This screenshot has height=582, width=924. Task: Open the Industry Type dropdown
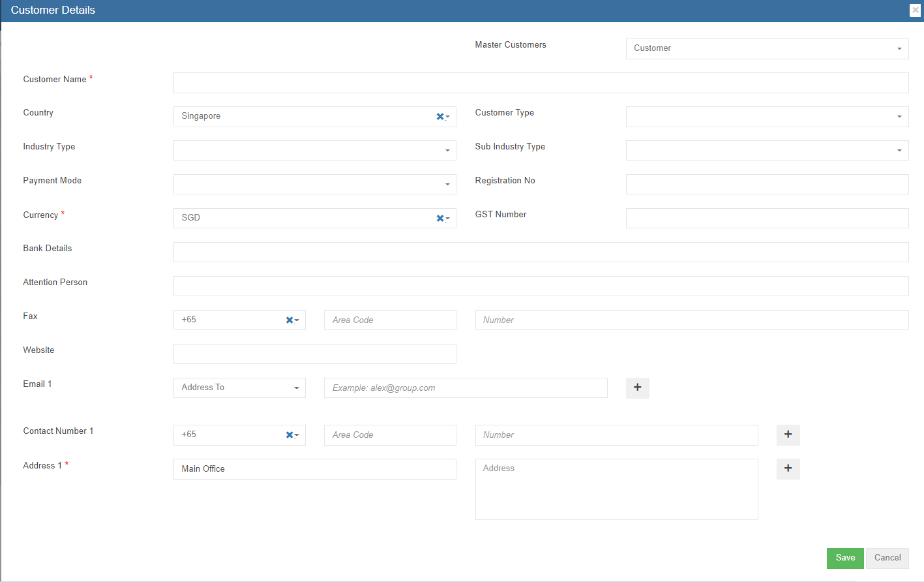[x=314, y=150]
